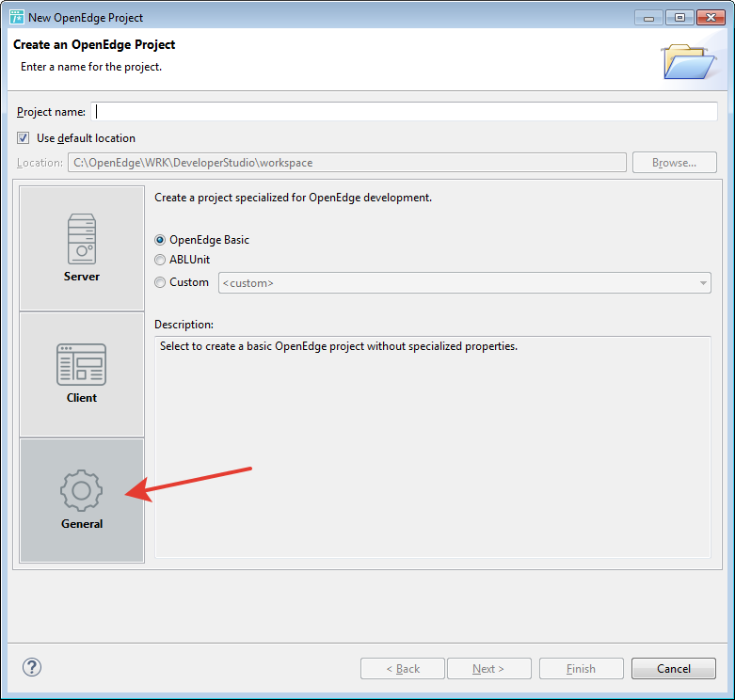Screen dimensions: 735x700
Task: Cancel the new project wizard
Action: coord(674,669)
